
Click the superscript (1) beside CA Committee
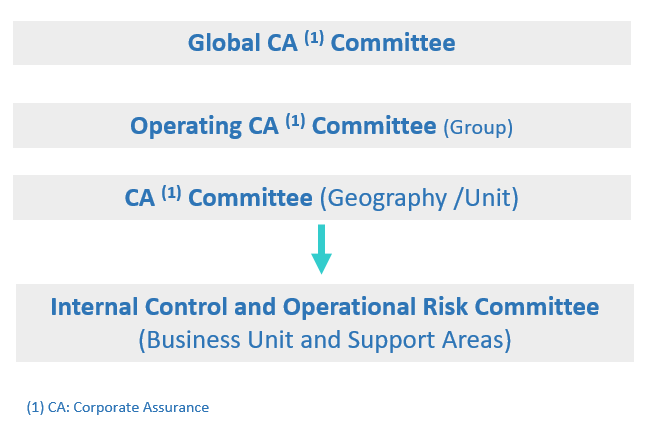(x=171, y=193)
